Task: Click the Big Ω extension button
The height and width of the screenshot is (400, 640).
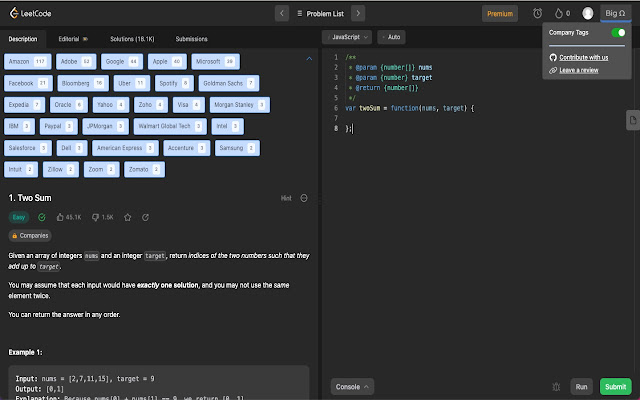Action: pyautogui.click(x=615, y=13)
